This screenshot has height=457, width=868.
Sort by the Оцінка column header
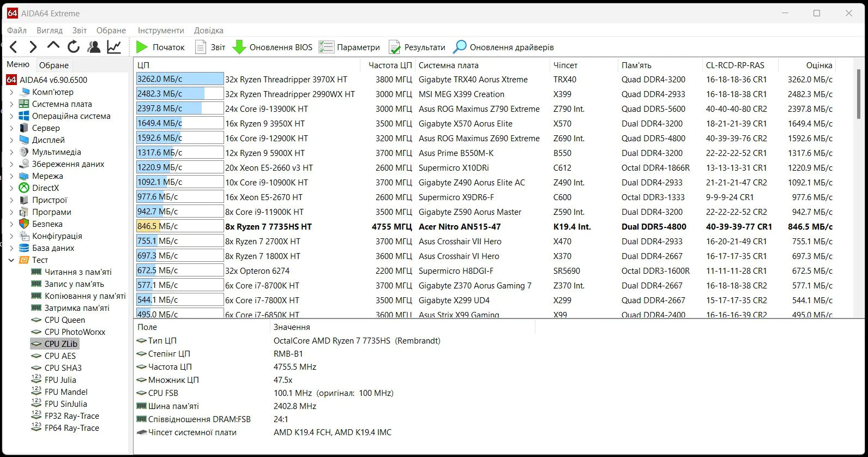[x=807, y=65]
